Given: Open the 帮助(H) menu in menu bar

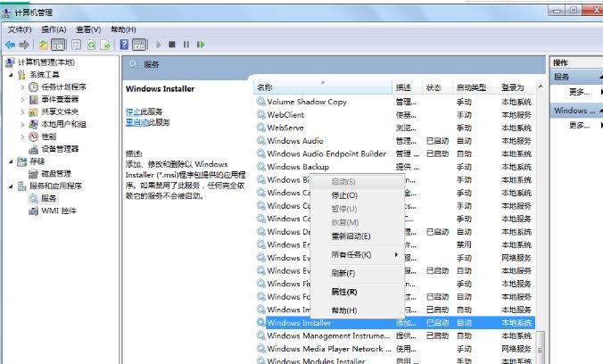Looking at the screenshot, I should 123,29.
